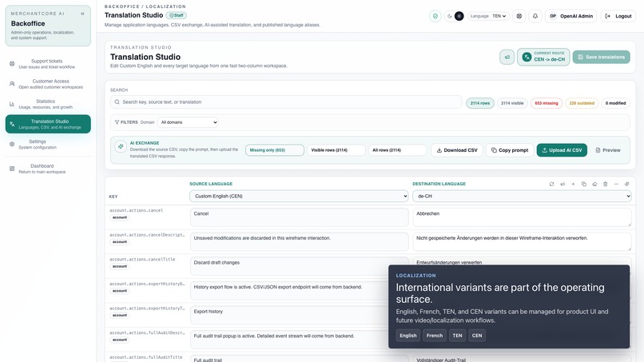Image resolution: width=644 pixels, height=362 pixels.
Task: Click the plus icon above destination language
Action: pos(573,184)
